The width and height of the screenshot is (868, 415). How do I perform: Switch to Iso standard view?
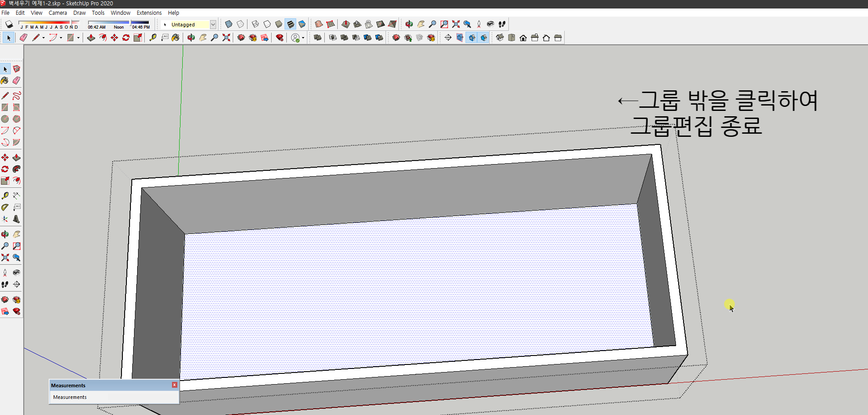point(500,38)
